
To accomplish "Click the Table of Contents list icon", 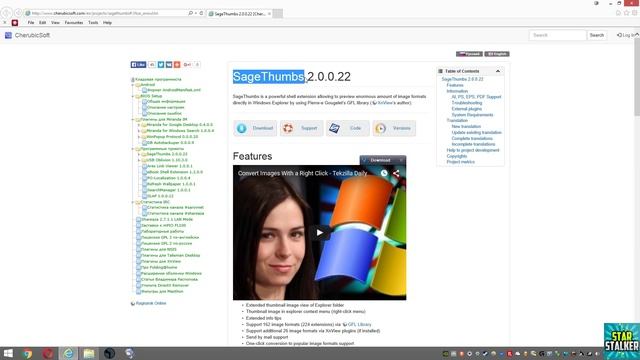I will tap(440, 71).
